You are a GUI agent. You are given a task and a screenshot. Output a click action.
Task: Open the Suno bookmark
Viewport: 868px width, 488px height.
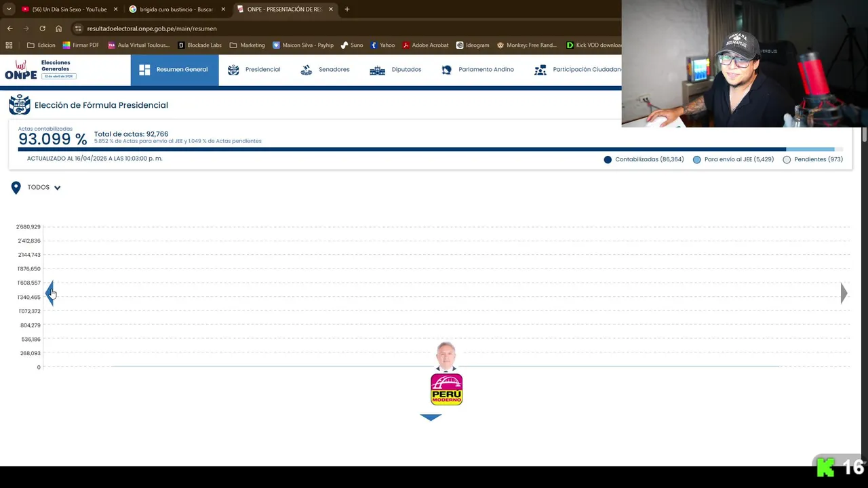click(x=352, y=45)
